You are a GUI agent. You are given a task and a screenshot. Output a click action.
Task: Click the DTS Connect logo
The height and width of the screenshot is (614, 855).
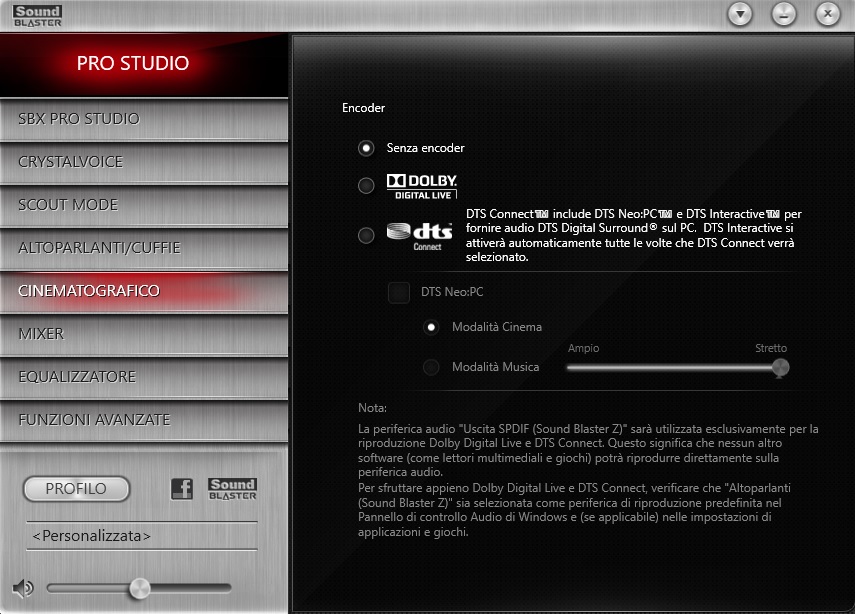419,236
